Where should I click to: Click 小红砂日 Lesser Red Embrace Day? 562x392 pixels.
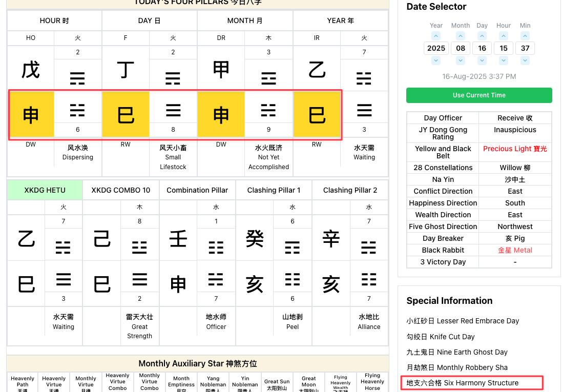[x=463, y=321]
